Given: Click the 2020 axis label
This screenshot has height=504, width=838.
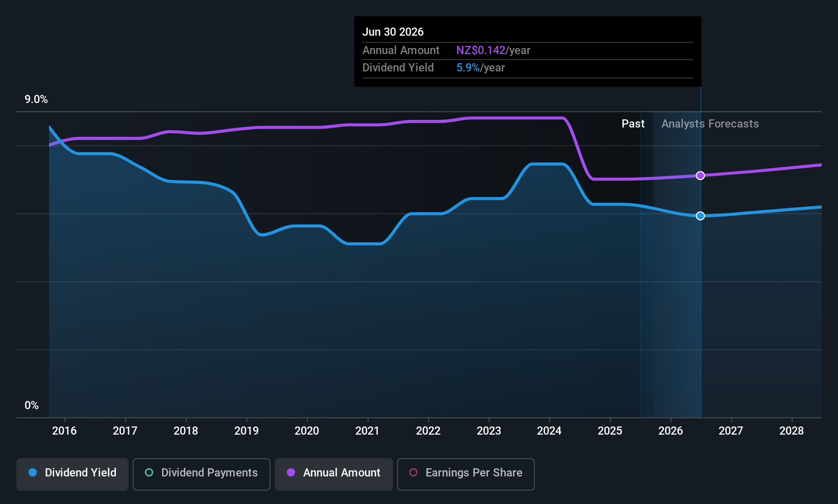Looking at the screenshot, I should pyautogui.click(x=307, y=431).
